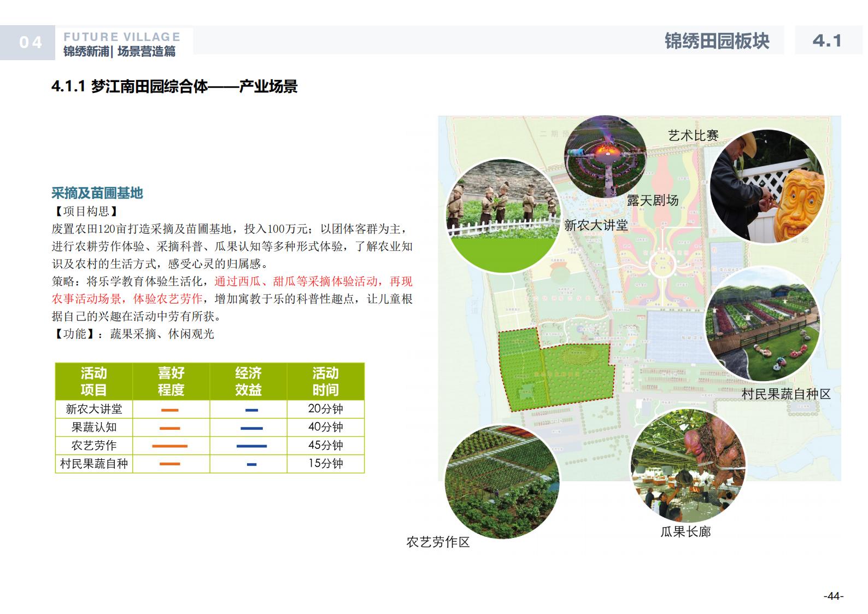
Task: Click the blue bar in 农艺劳作 row
Action: pos(252,446)
